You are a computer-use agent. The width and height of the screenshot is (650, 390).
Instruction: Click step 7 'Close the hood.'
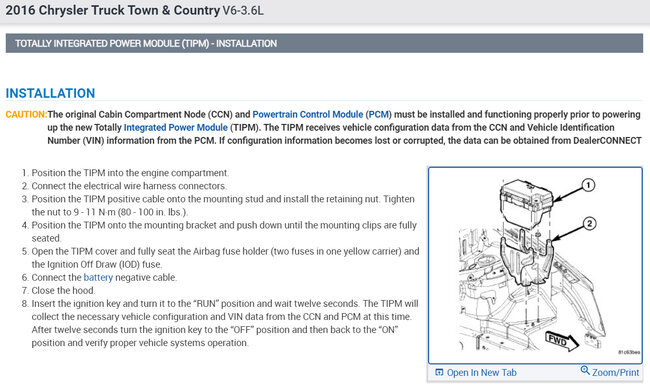click(63, 291)
